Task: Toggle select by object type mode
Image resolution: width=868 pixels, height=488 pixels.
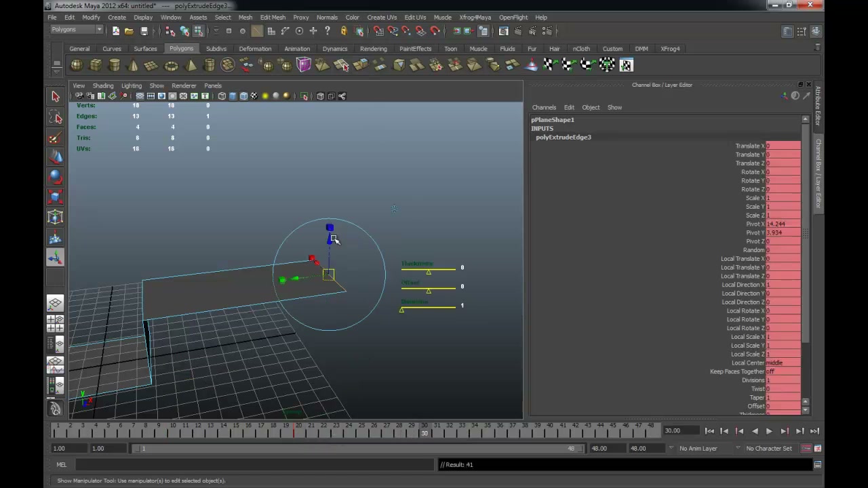Action: coord(184,30)
